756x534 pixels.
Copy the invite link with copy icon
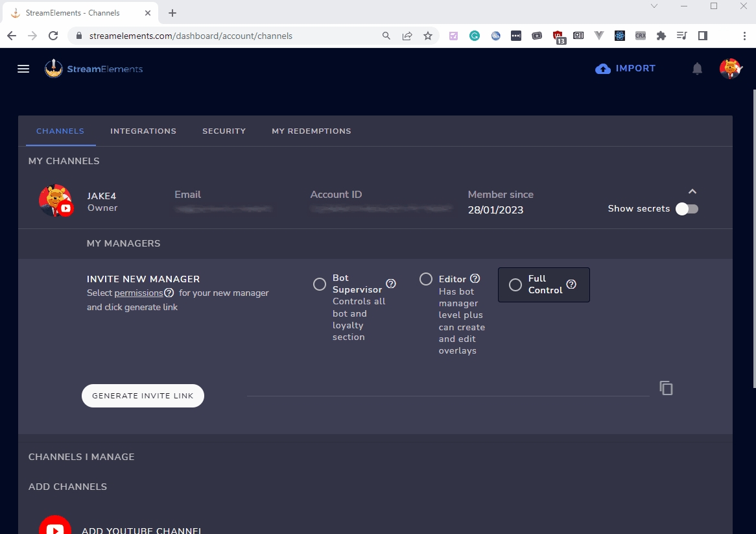666,388
